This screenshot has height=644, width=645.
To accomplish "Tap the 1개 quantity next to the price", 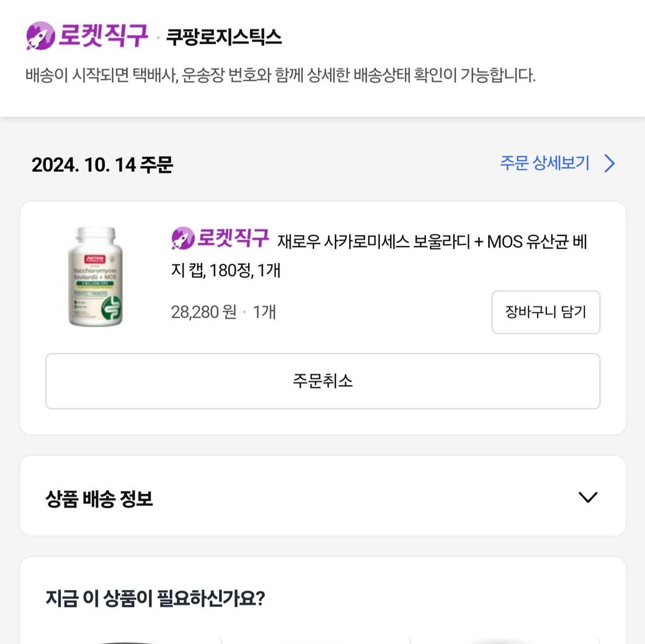I will tap(264, 312).
